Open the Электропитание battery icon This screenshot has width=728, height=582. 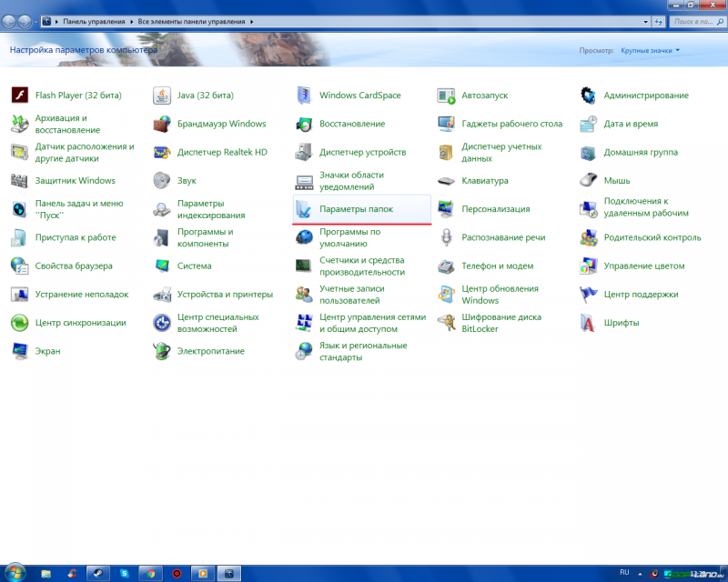click(x=162, y=351)
